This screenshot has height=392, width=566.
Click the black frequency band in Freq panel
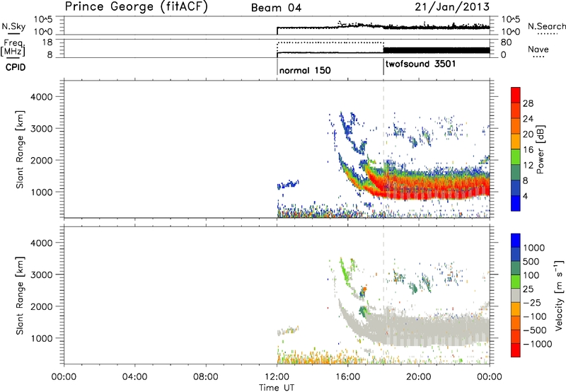pyautogui.click(x=437, y=50)
